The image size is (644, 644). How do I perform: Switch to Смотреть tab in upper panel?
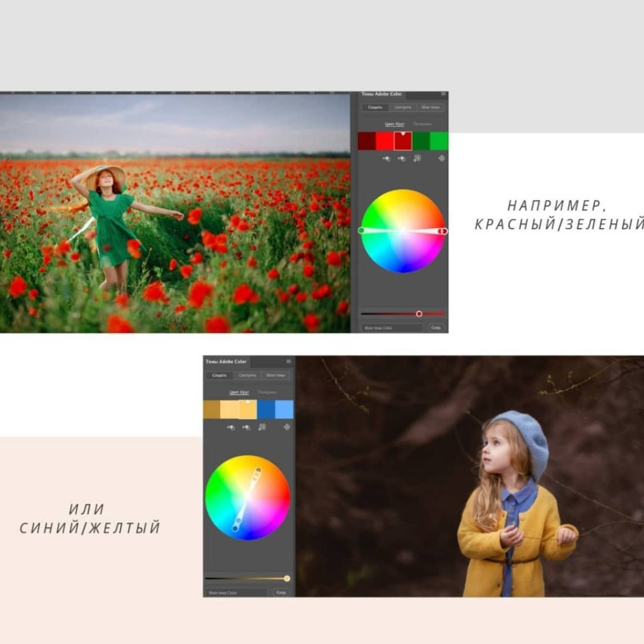point(402,107)
